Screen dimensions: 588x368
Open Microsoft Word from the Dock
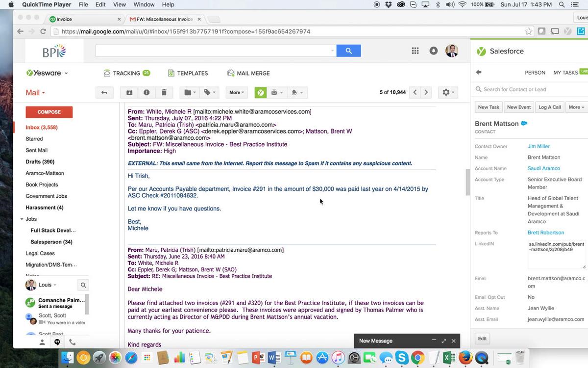274,357
